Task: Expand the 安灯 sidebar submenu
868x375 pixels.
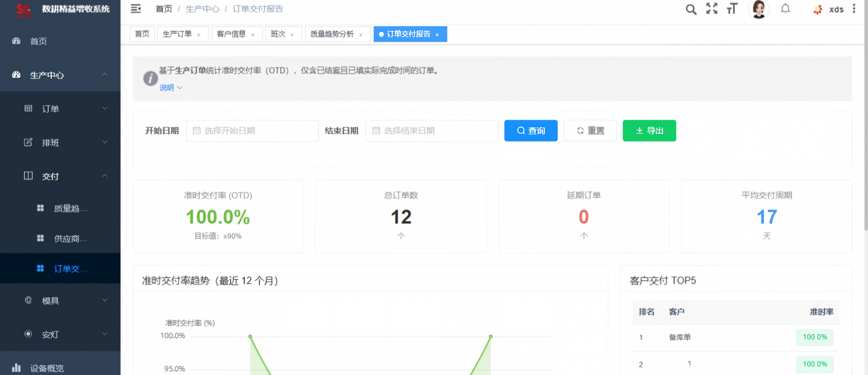Action: point(60,334)
